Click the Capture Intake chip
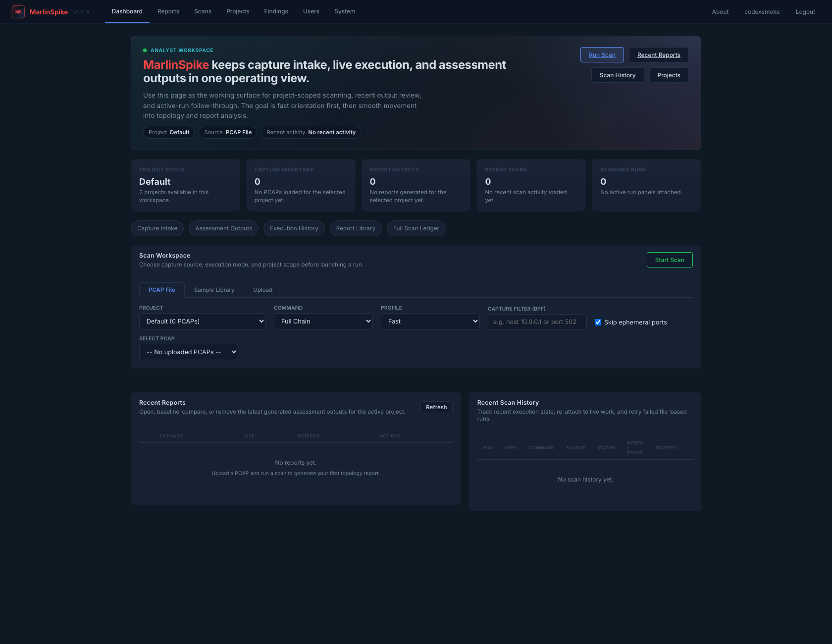The width and height of the screenshot is (832, 644). [157, 228]
